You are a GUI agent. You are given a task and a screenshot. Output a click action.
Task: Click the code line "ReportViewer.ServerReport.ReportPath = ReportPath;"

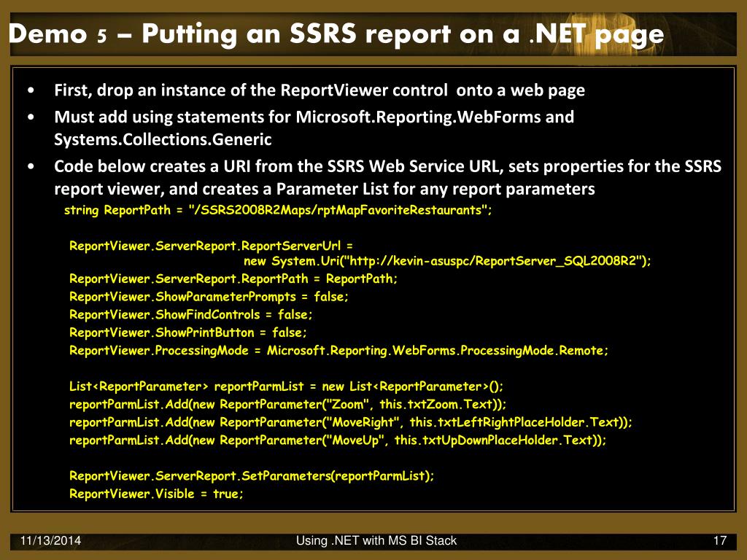[233, 279]
